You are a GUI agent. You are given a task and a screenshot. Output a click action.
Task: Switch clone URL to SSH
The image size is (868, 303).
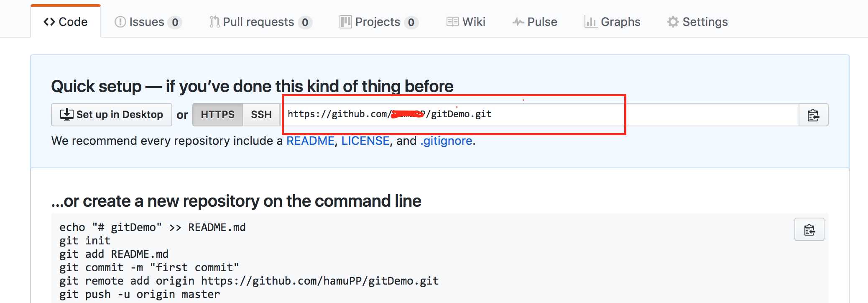tap(261, 115)
